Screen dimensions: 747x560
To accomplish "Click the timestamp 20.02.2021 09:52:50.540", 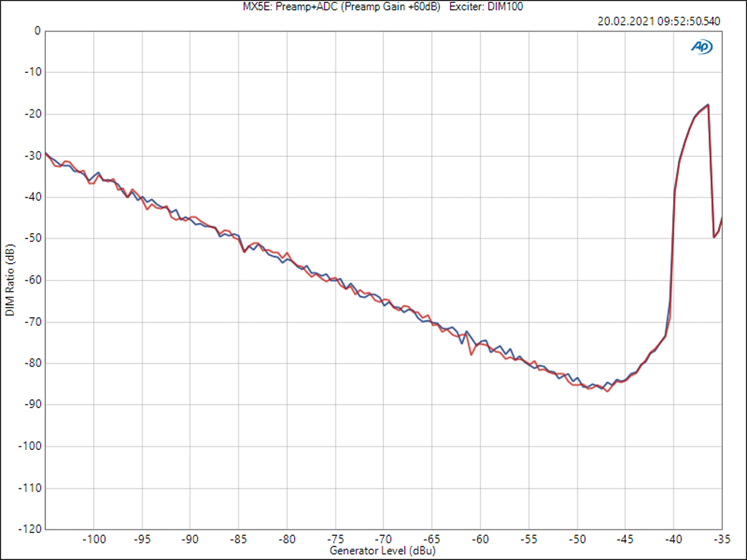I will pyautogui.click(x=659, y=21).
